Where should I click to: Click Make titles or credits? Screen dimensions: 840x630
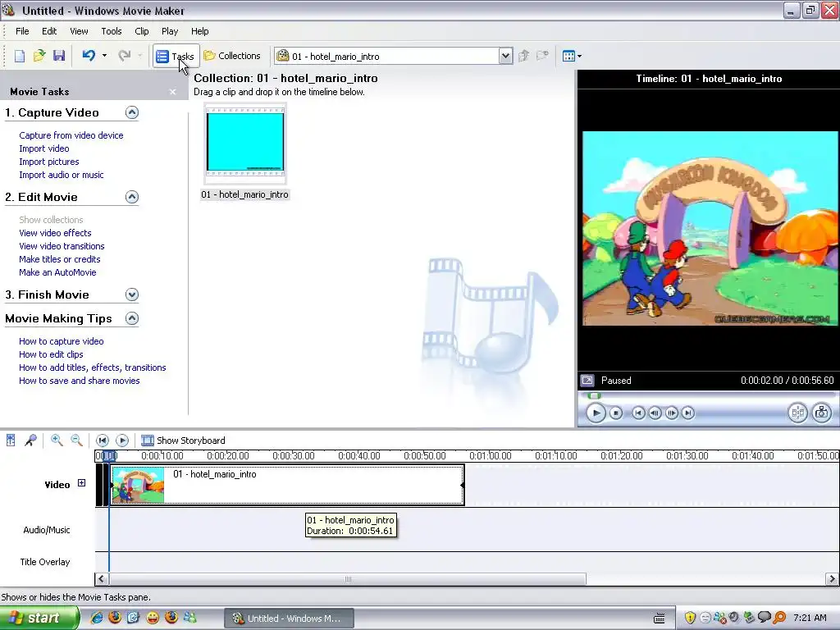coord(59,259)
